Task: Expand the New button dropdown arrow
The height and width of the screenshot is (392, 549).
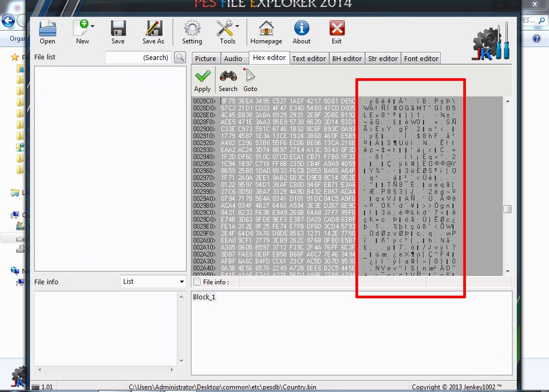Action: coord(92,26)
